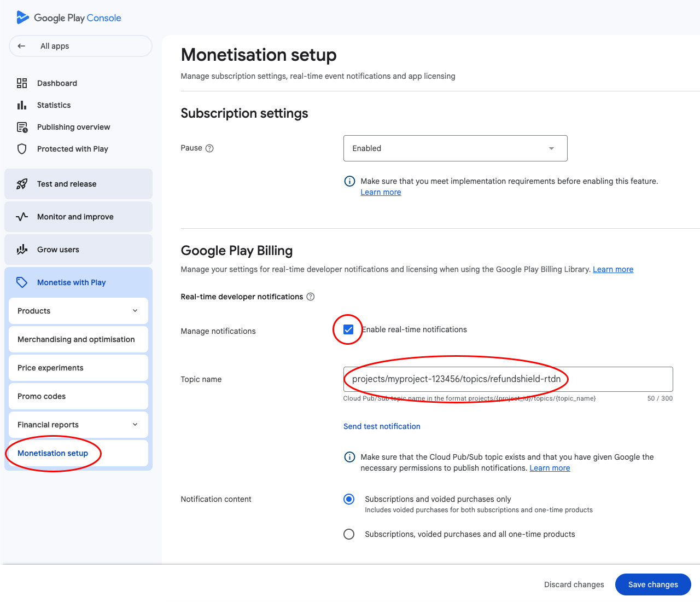Click the Test and release rocket icon
700x602 pixels.
[22, 184]
